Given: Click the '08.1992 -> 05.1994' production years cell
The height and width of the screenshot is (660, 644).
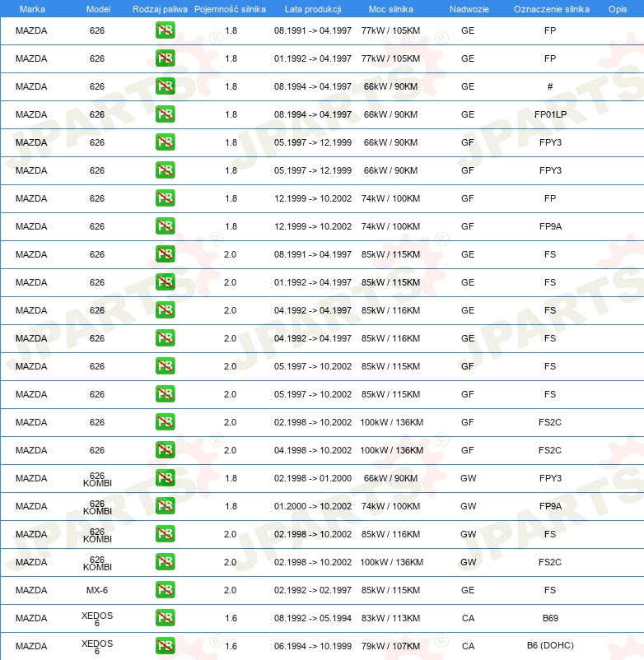Looking at the screenshot, I should tap(312, 618).
